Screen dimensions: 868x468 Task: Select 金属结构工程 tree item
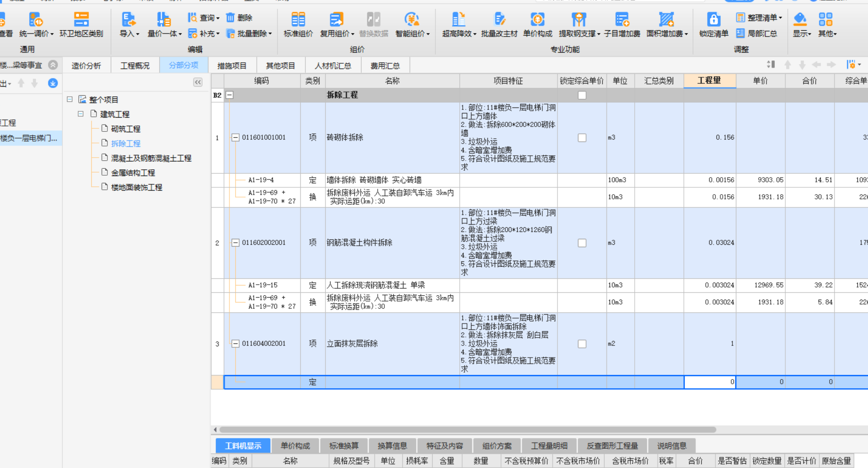[x=133, y=173]
